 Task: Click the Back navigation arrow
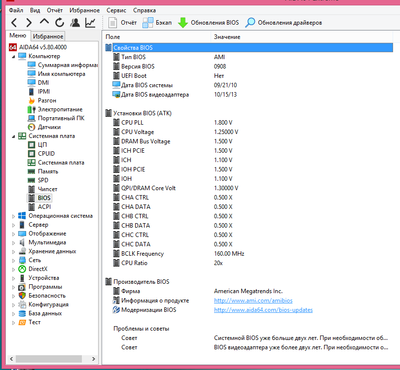(14, 23)
